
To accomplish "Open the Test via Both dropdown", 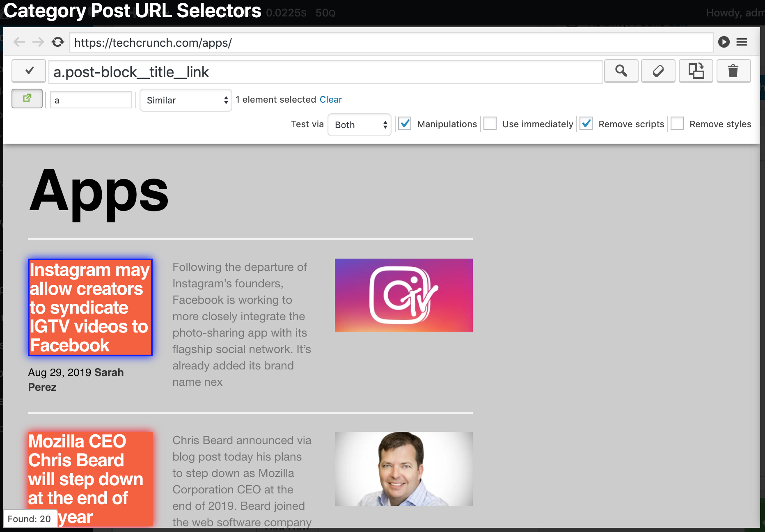I will [x=360, y=125].
